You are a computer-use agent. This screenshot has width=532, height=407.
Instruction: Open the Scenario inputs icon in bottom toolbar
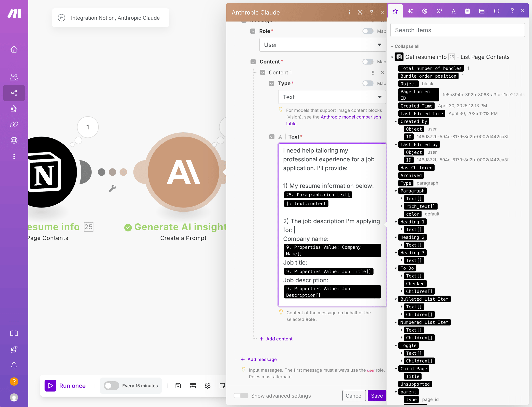coord(193,386)
